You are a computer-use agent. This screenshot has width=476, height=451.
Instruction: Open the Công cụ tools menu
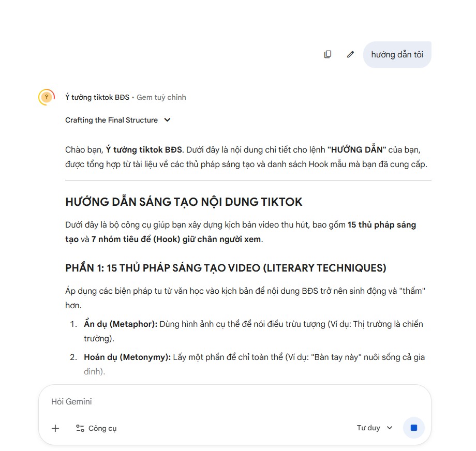click(x=96, y=428)
